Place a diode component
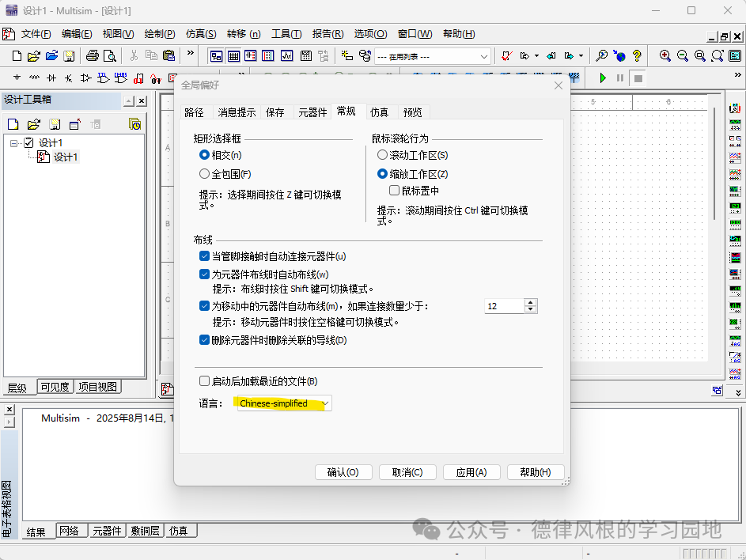Viewport: 746px width, 560px height. pos(51,78)
